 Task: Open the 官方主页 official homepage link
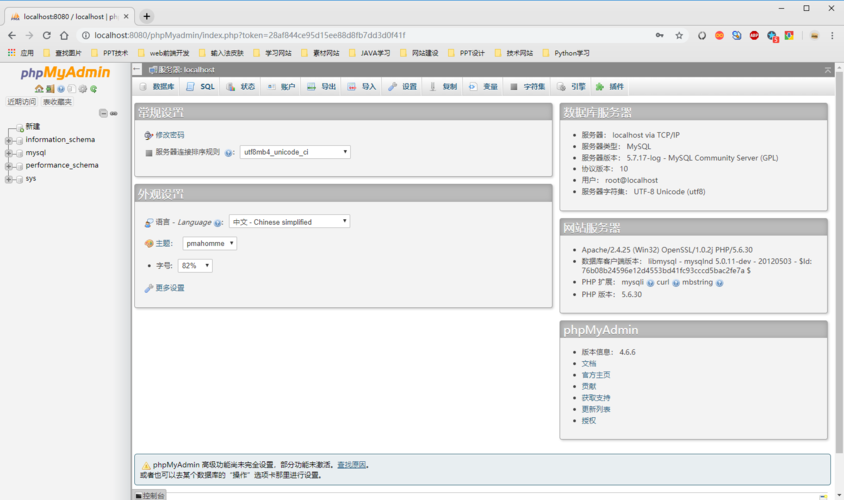(596, 375)
